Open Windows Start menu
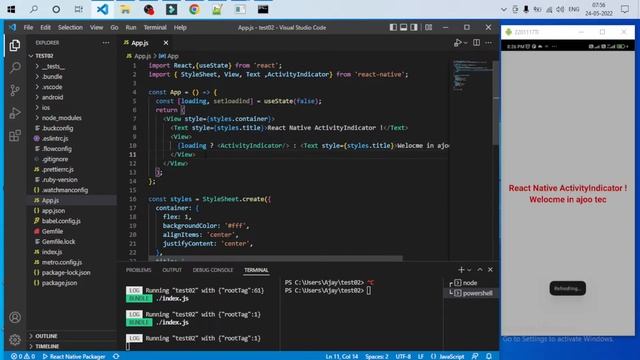Screen dimensions: 640x360 pos(11,9)
